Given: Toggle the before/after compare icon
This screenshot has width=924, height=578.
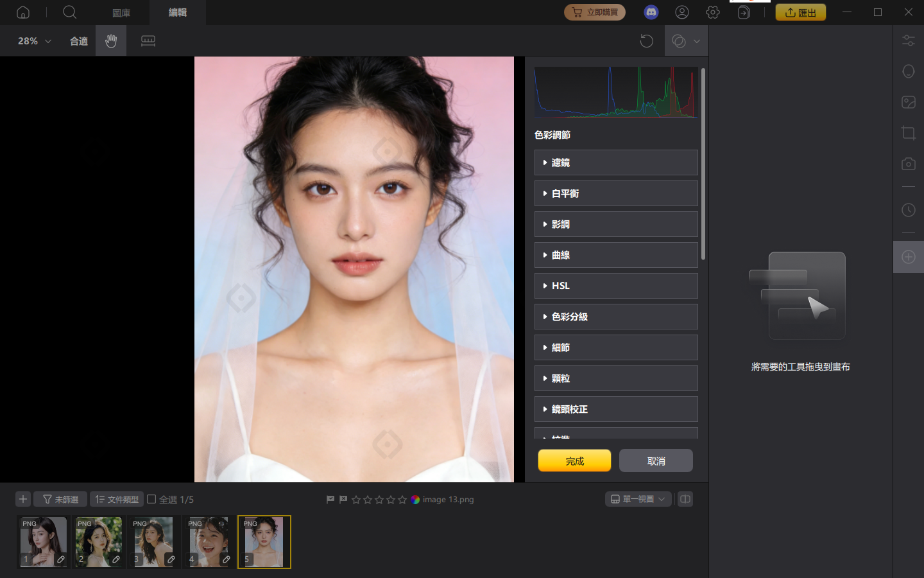Looking at the screenshot, I should coord(685,499).
